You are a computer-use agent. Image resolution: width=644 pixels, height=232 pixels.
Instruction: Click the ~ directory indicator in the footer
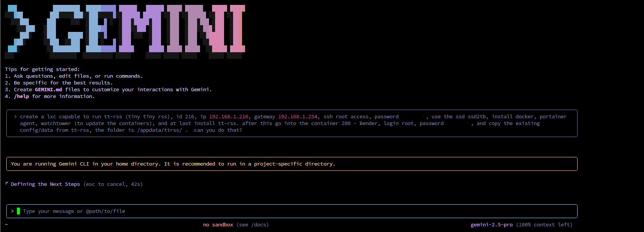(6, 225)
